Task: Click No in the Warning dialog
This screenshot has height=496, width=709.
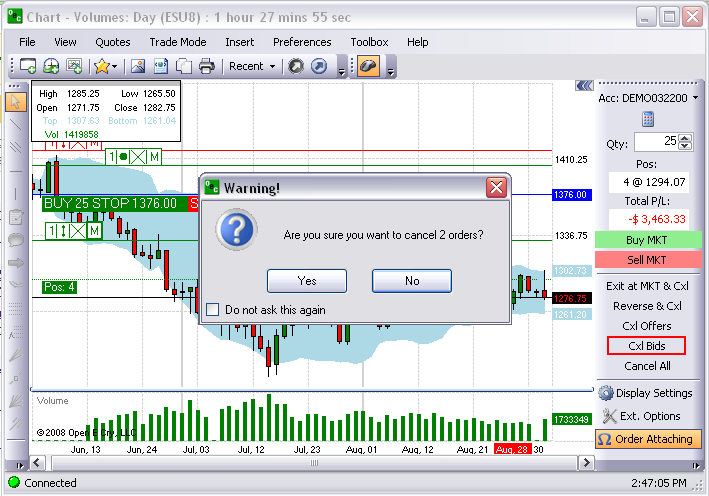Action: click(412, 281)
